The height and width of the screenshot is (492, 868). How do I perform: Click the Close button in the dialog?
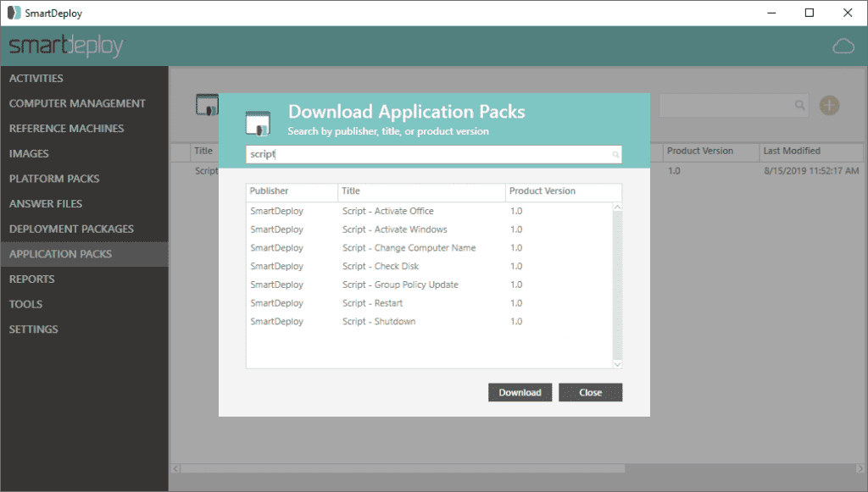pos(590,392)
